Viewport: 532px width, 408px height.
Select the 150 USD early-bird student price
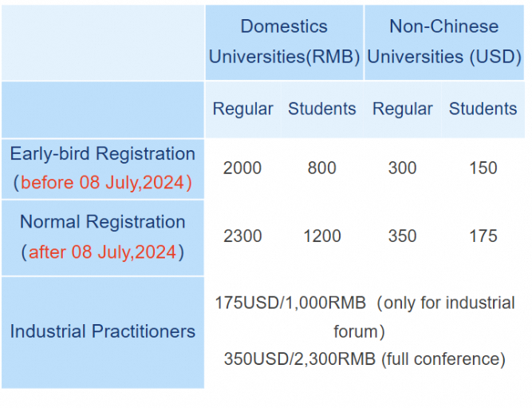pos(483,168)
